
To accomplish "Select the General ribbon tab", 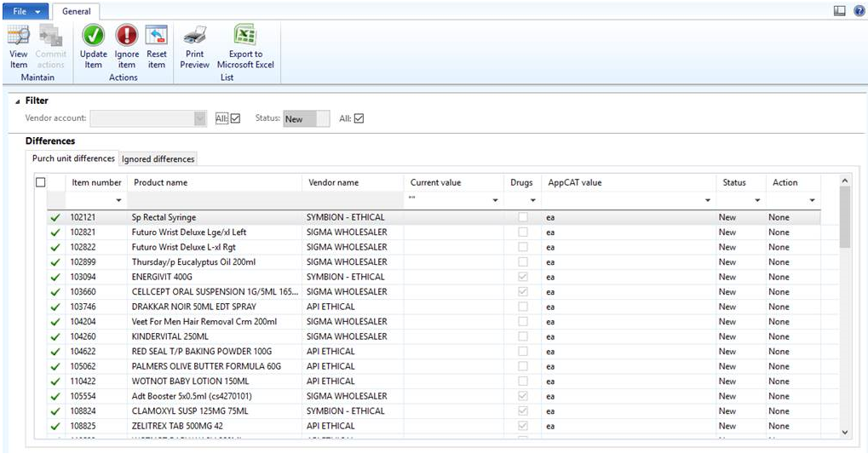I will pyautogui.click(x=77, y=11).
